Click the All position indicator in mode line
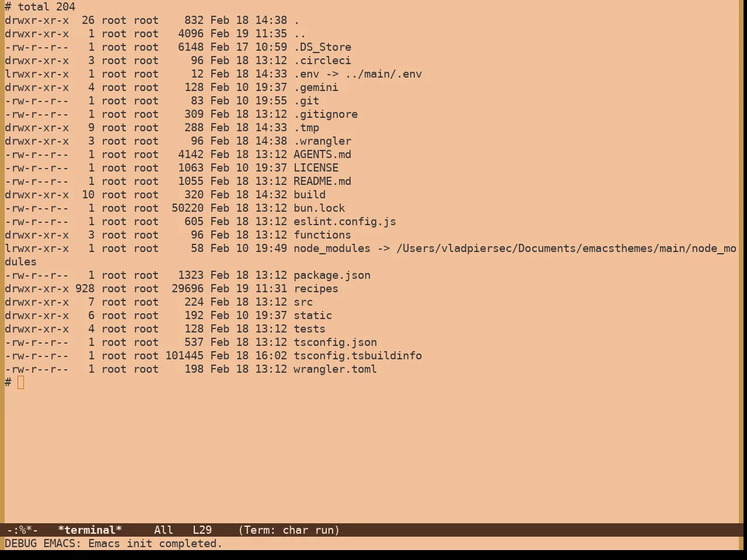747x560 pixels. (x=163, y=530)
